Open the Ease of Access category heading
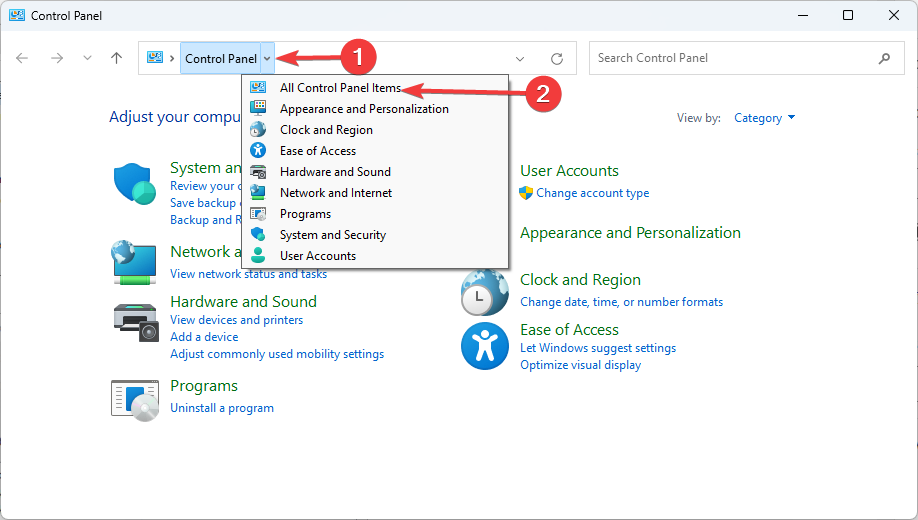Image resolution: width=918 pixels, height=520 pixels. (x=569, y=330)
